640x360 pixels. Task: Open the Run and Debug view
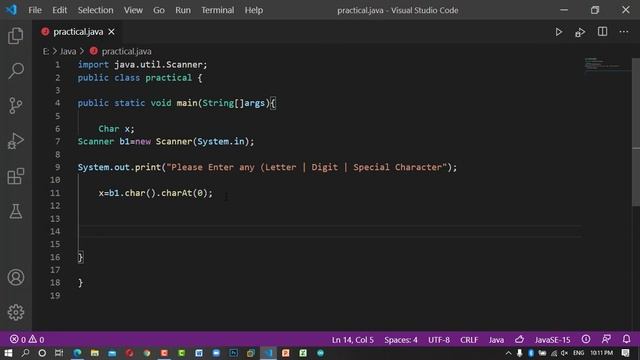pos(16,141)
